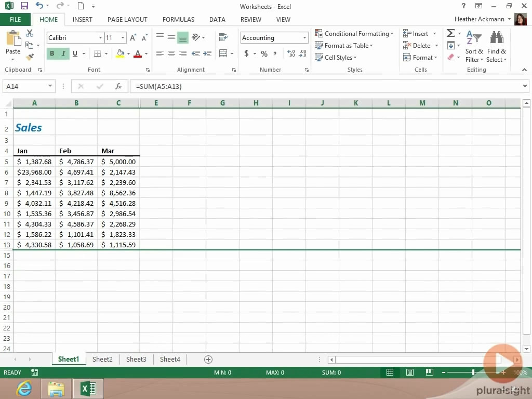Open the Name Box dropdown arrow
Viewport: 532px width, 399px height.
click(50, 86)
